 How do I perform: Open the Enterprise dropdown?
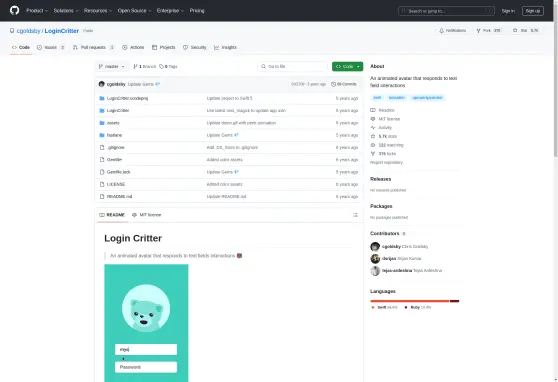click(x=170, y=11)
